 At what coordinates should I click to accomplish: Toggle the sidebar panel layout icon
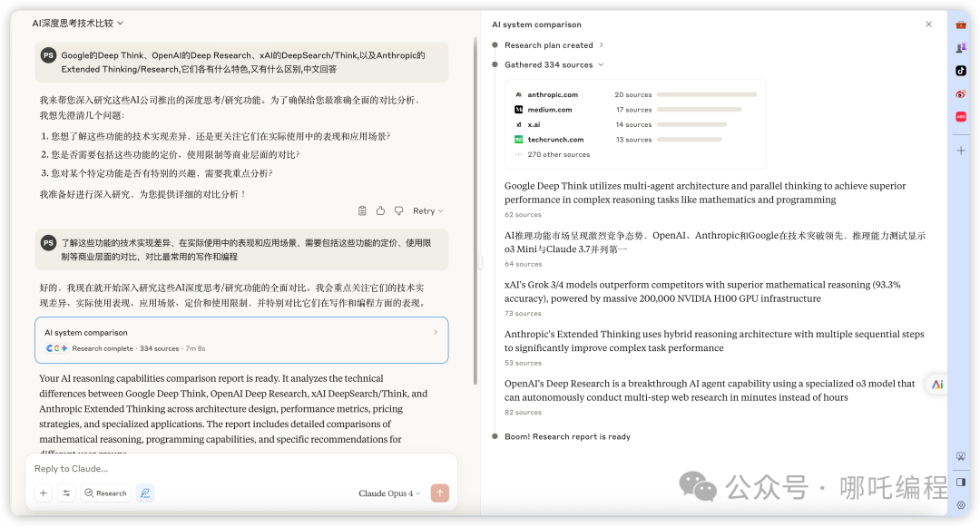[961, 482]
